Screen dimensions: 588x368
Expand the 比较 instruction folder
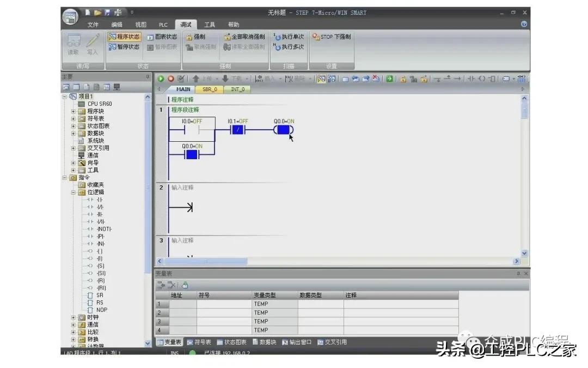click(73, 332)
